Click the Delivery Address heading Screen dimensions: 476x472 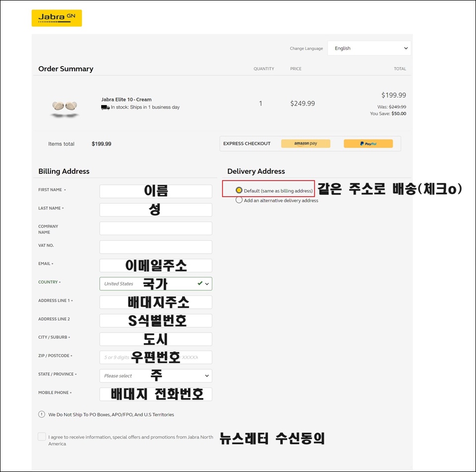click(256, 171)
